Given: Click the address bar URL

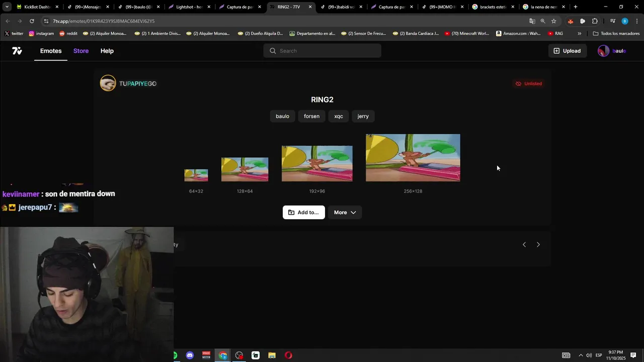Looking at the screenshot, I should point(104,21).
